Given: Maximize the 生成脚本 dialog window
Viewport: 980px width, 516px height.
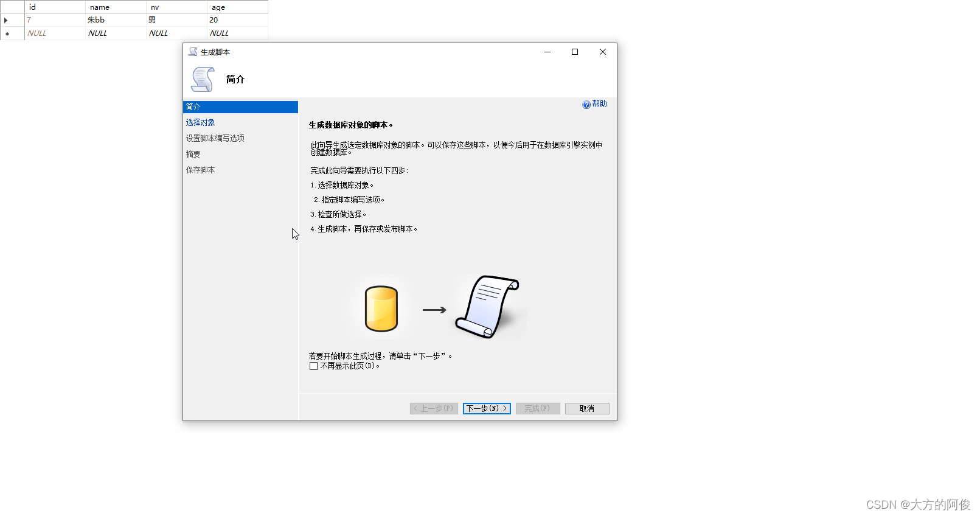Looking at the screenshot, I should pyautogui.click(x=575, y=52).
